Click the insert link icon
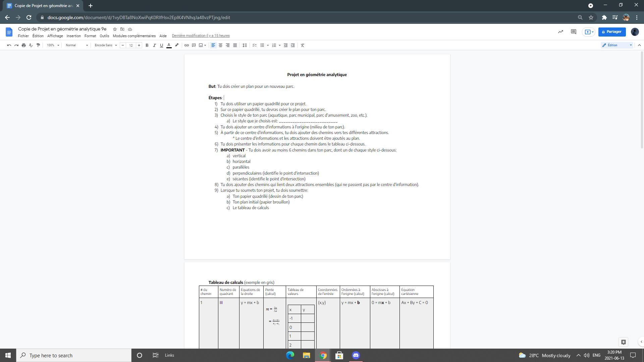The width and height of the screenshot is (644, 362). [x=186, y=45]
